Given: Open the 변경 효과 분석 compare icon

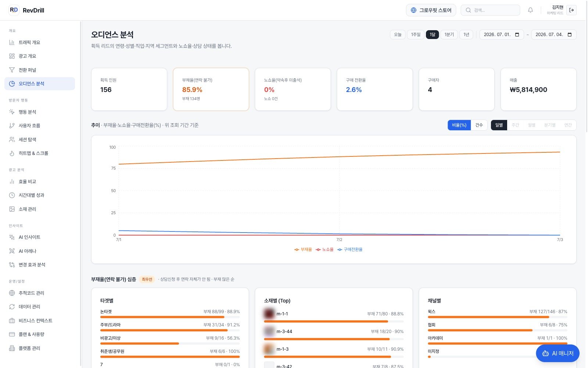Looking at the screenshot, I should (12, 265).
